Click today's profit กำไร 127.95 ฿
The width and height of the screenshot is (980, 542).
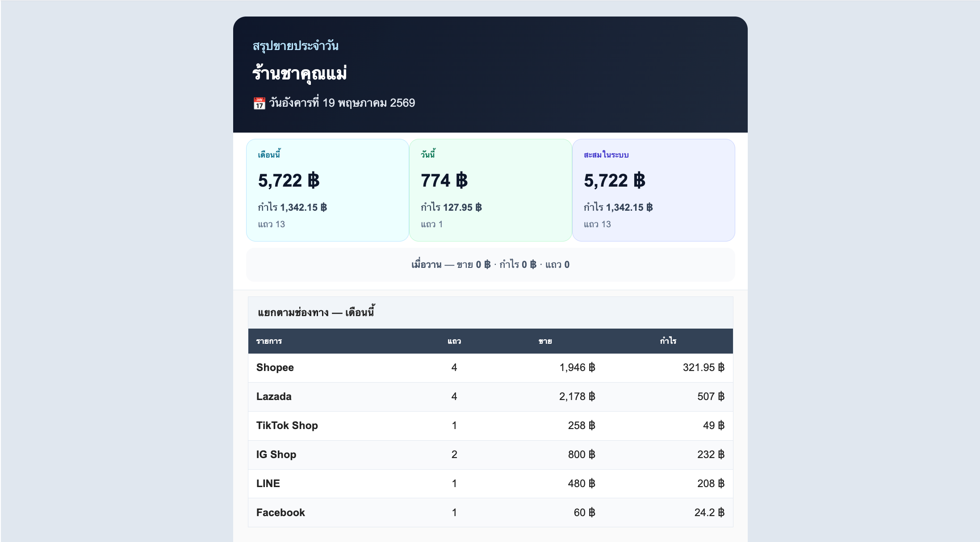tap(451, 207)
